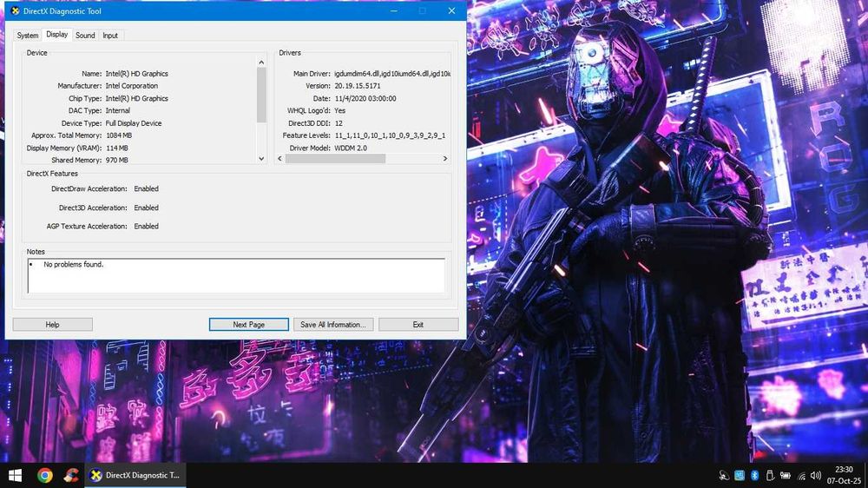Click driver version '20.19.15.5171'
The height and width of the screenshot is (488, 868).
click(358, 86)
